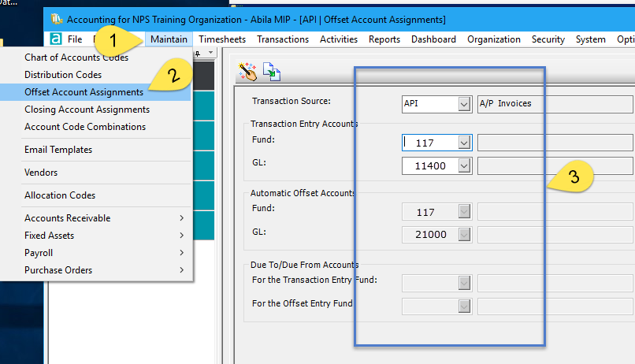Click the Abila 'a' logo icon in menu bar

point(56,39)
